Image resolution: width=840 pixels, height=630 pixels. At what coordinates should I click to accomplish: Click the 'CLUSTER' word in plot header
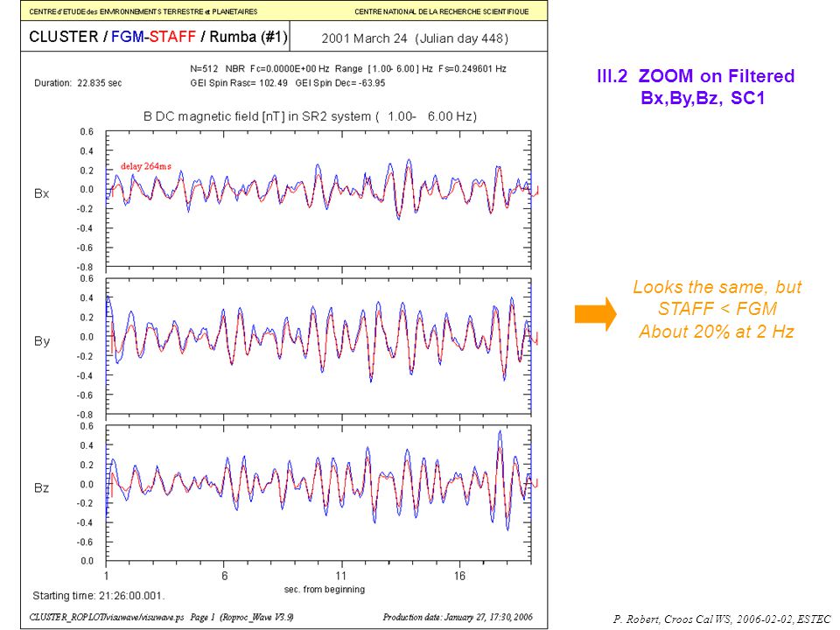64,37
